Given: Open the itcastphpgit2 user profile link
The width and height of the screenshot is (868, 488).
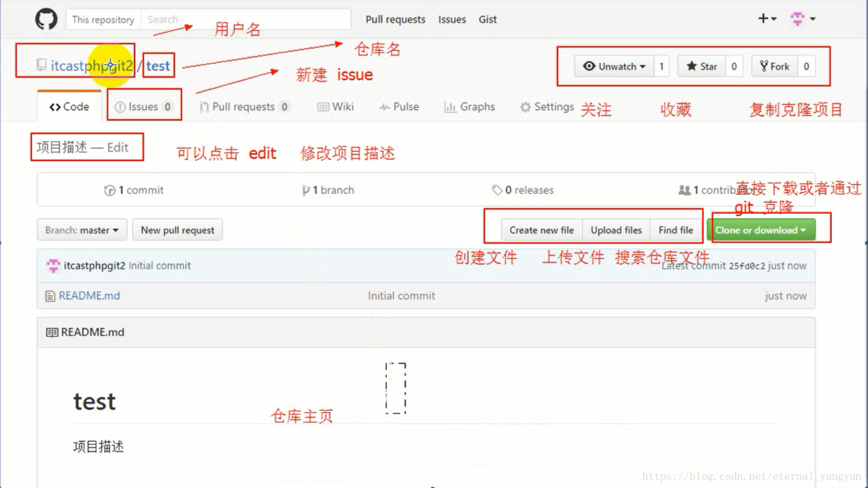Looking at the screenshot, I should point(92,66).
